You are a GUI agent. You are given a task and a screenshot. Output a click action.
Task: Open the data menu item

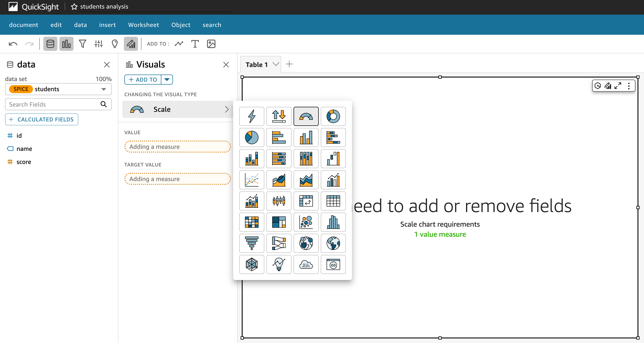[80, 25]
